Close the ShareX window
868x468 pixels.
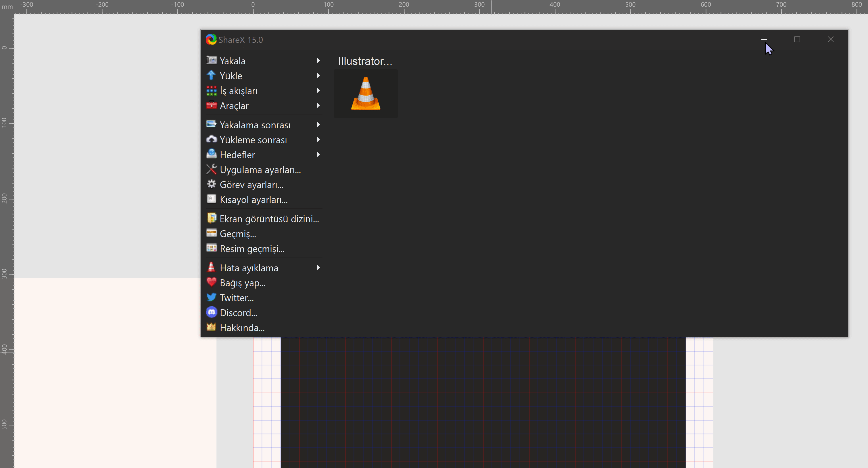tap(831, 39)
